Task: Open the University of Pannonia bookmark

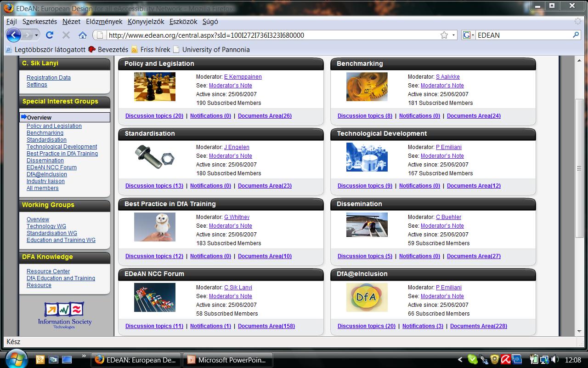Action: (x=211, y=50)
